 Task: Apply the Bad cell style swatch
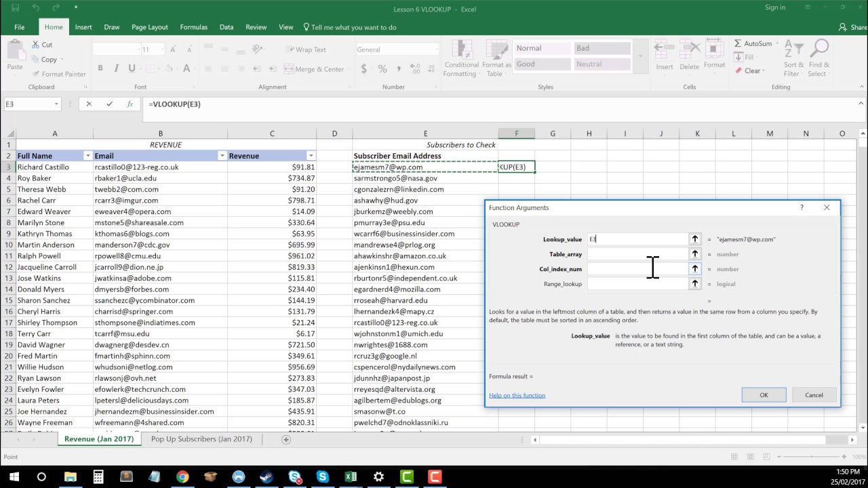coord(602,49)
